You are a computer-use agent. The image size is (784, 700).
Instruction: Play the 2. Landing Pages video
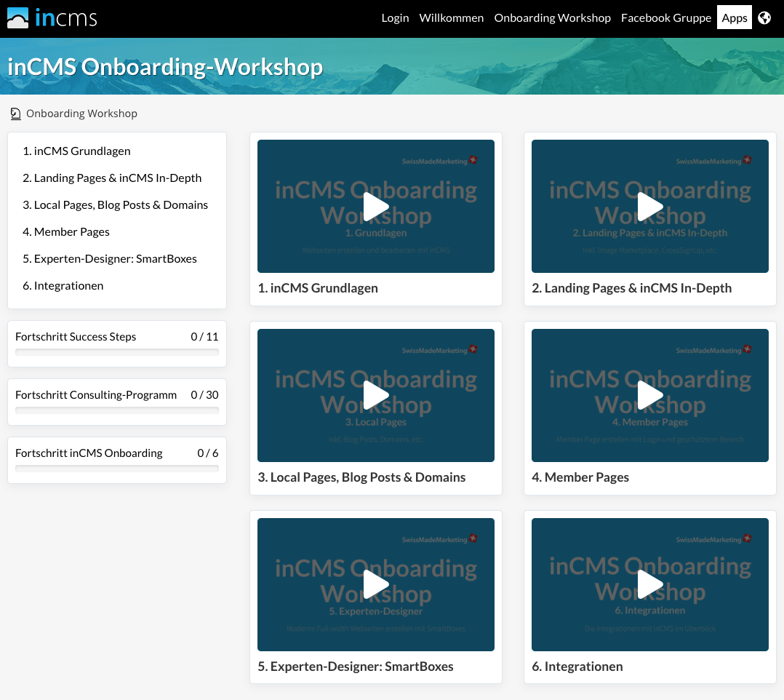(650, 206)
